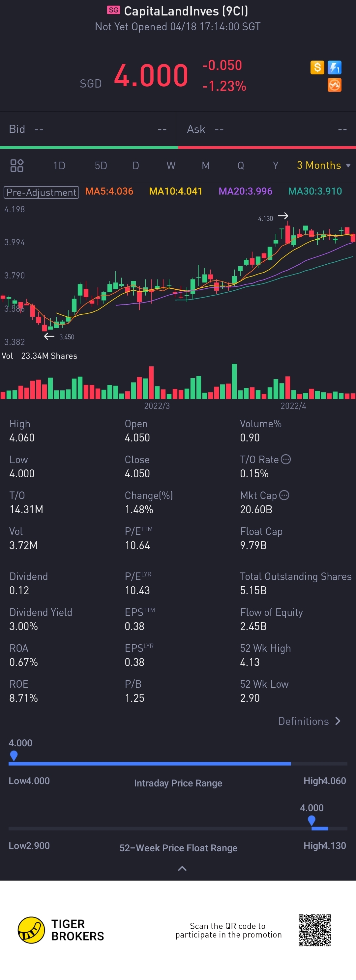Toggle the Pre-Adjustment price setting
Viewport: 356px width, 980px height.
[41, 192]
